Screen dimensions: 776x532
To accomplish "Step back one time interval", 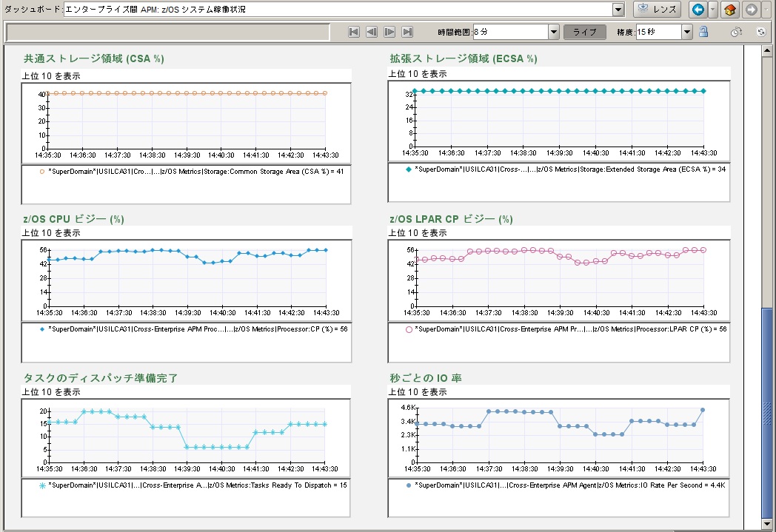I will point(372,32).
